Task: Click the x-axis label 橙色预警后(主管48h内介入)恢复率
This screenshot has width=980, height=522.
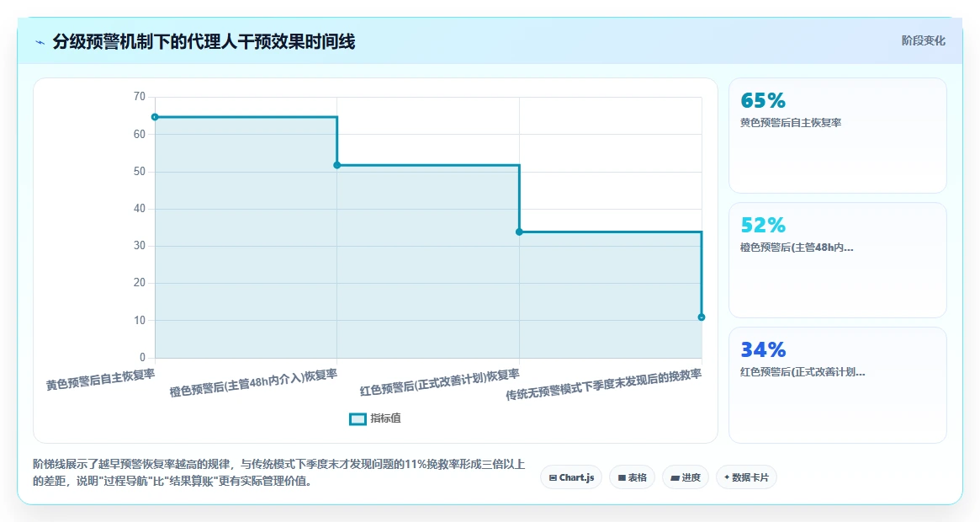Action: click(253, 382)
